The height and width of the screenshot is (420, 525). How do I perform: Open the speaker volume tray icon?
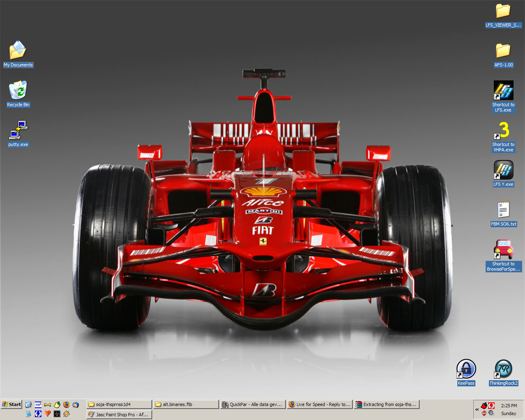pyautogui.click(x=491, y=413)
